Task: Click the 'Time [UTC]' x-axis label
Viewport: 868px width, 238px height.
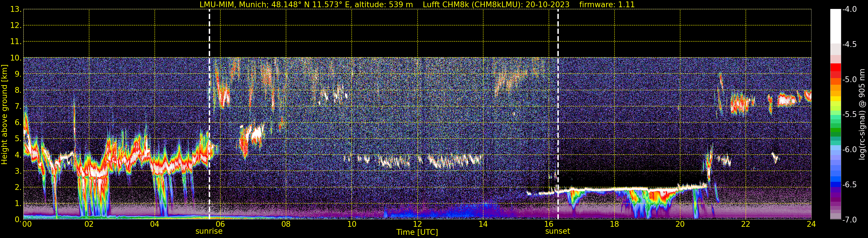Action: point(417,232)
